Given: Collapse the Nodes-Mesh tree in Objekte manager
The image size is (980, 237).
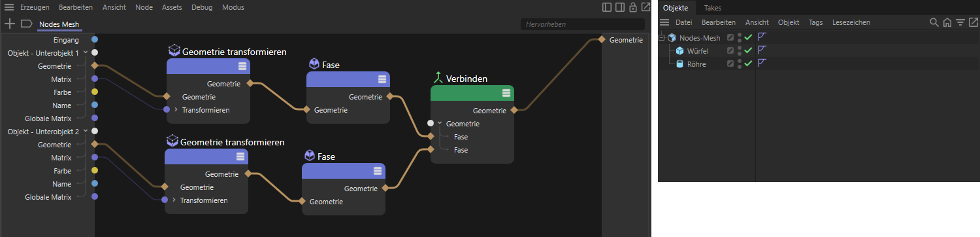Looking at the screenshot, I should point(662,37).
